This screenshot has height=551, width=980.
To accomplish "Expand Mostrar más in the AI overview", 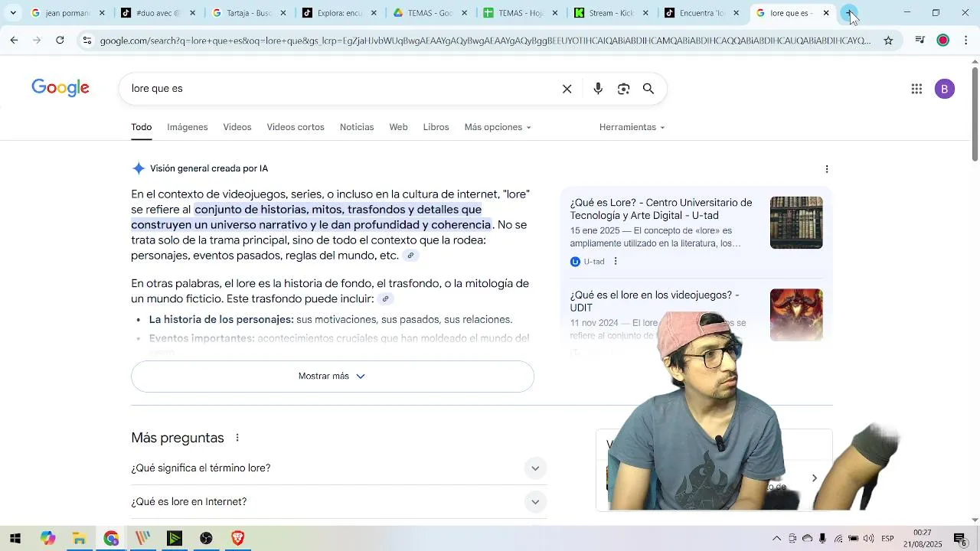I will coord(332,377).
